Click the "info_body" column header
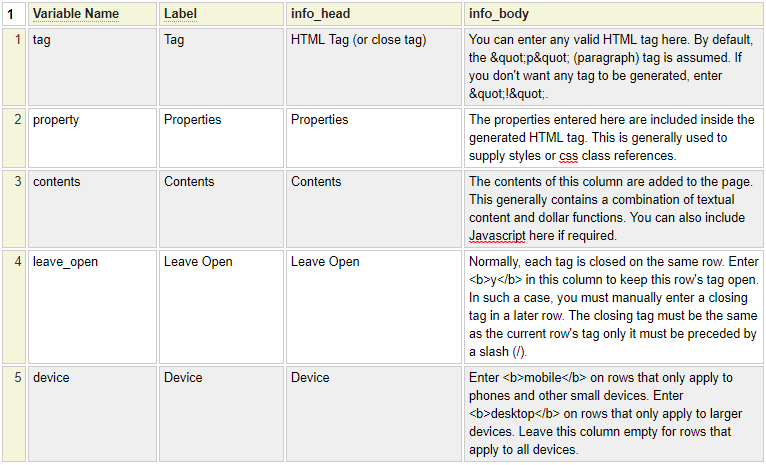The height and width of the screenshot is (465, 766). [499, 14]
